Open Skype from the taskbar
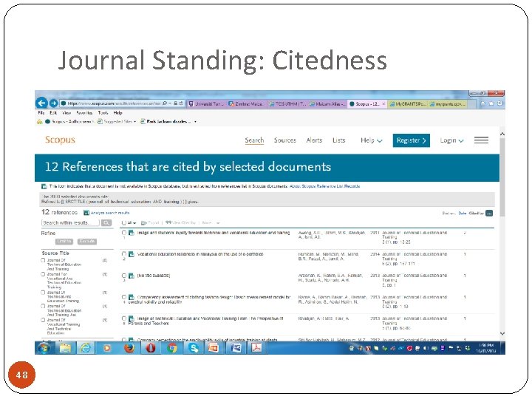532x399 pixels. (194, 348)
